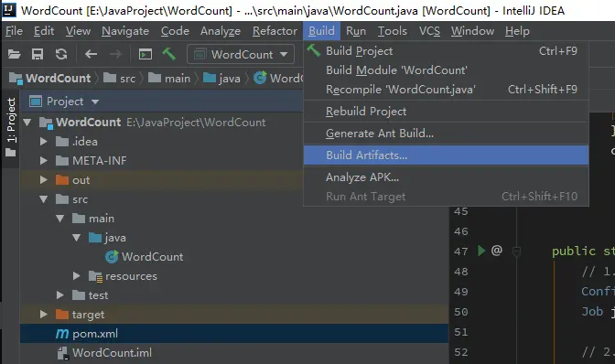615x364 pixels.
Task: Choose Build Artifacts...
Action: tap(446, 155)
